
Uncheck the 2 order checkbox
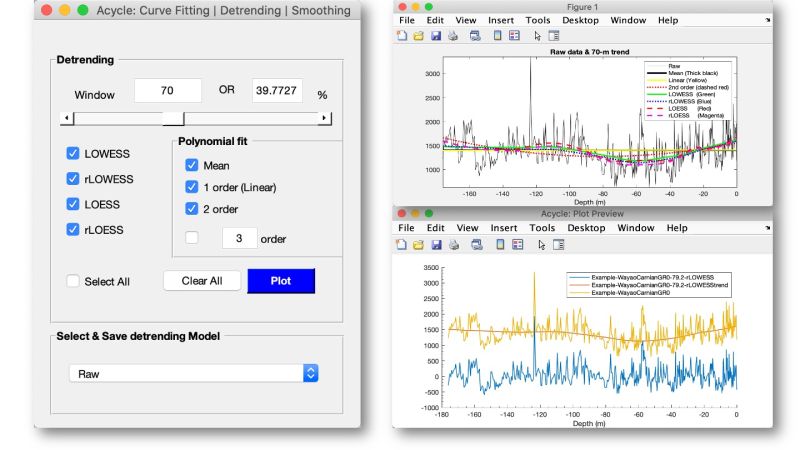tap(192, 209)
